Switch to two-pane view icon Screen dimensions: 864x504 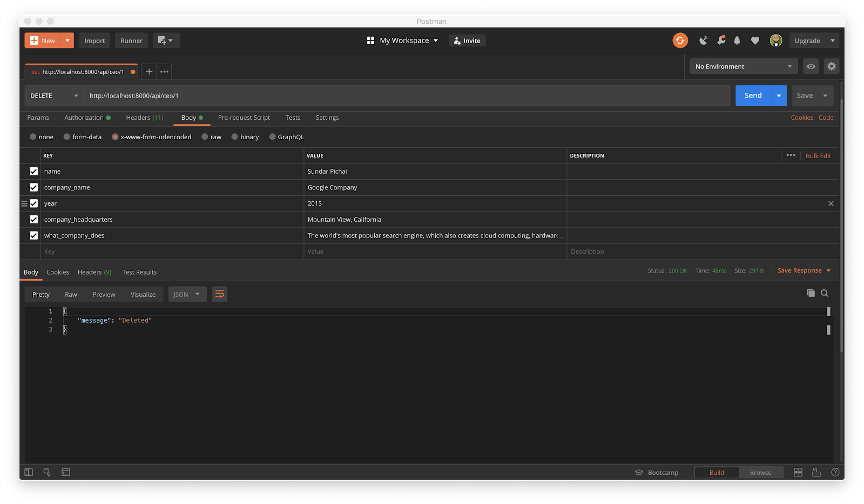point(798,472)
